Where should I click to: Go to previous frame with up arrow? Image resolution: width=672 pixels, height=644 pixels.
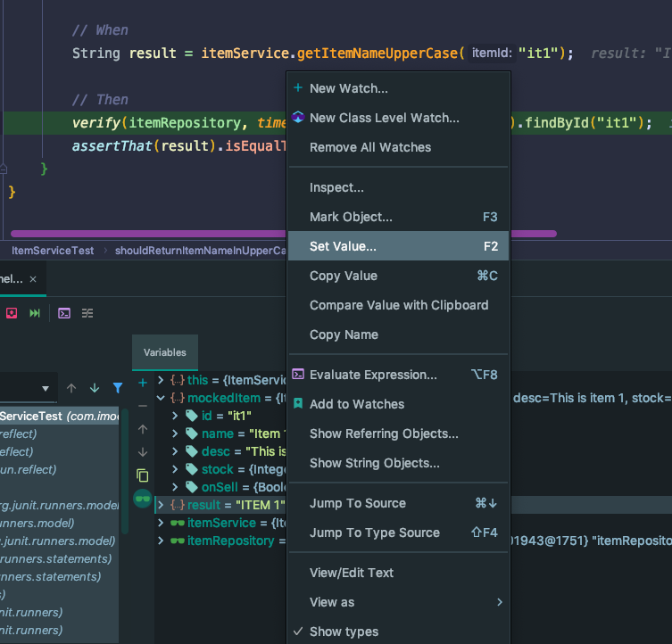[x=71, y=388]
